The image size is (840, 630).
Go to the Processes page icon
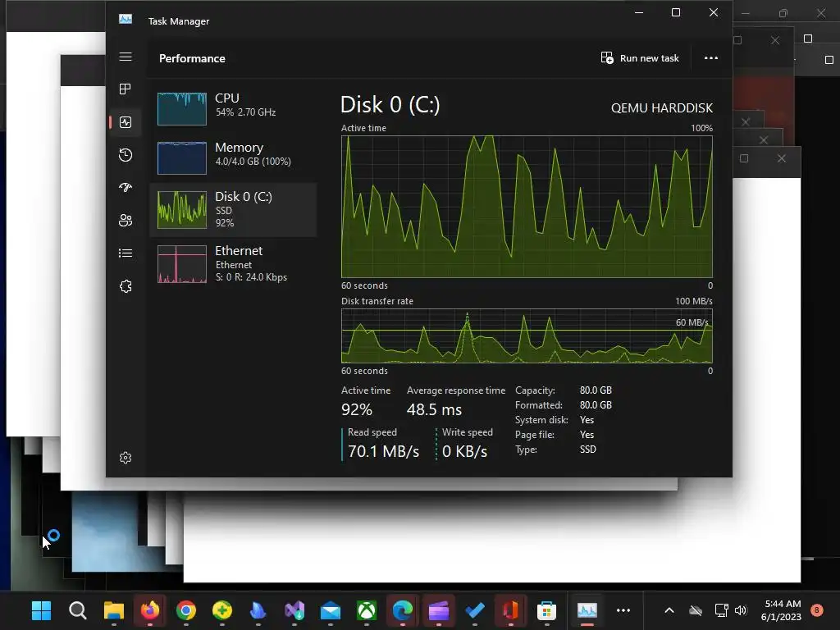pos(126,89)
